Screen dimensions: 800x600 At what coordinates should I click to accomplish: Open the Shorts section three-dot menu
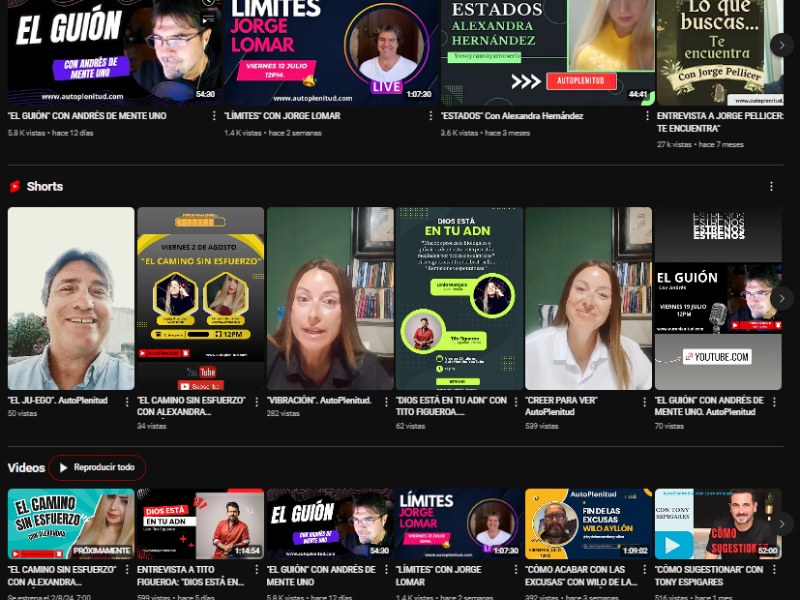click(771, 186)
